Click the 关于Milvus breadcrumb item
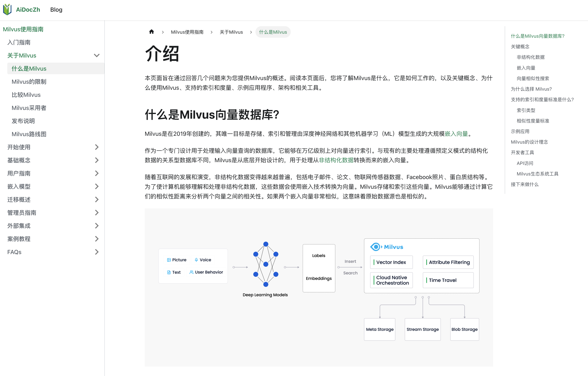Image resolution: width=588 pixels, height=376 pixels. point(231,32)
